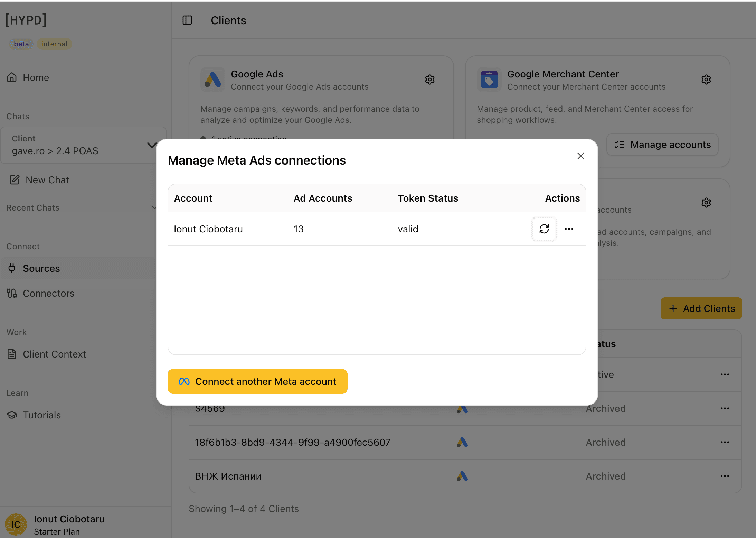This screenshot has height=538, width=756.
Task: Click the Clients page title
Action: [x=228, y=20]
